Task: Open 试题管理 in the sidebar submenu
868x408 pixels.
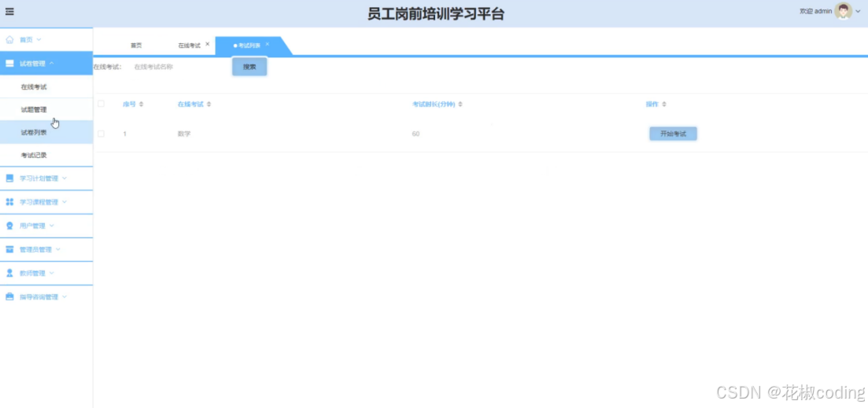Action: click(x=34, y=109)
